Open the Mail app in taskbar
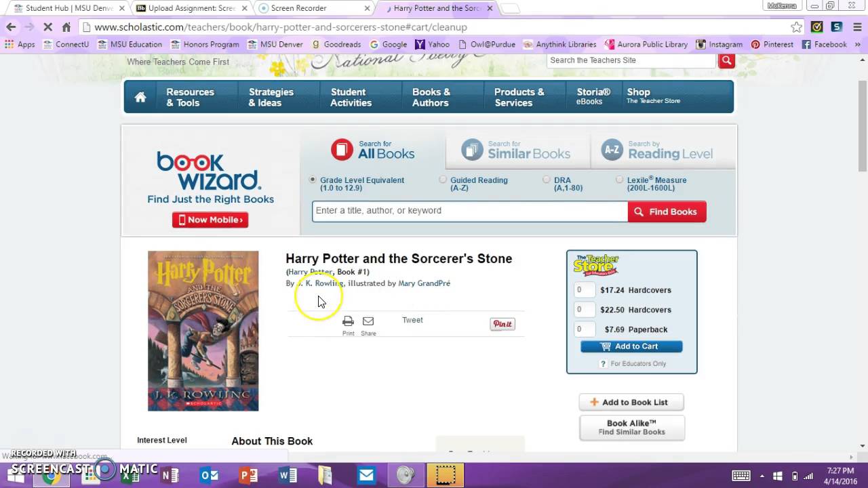This screenshot has height=488, width=868. pos(366,475)
